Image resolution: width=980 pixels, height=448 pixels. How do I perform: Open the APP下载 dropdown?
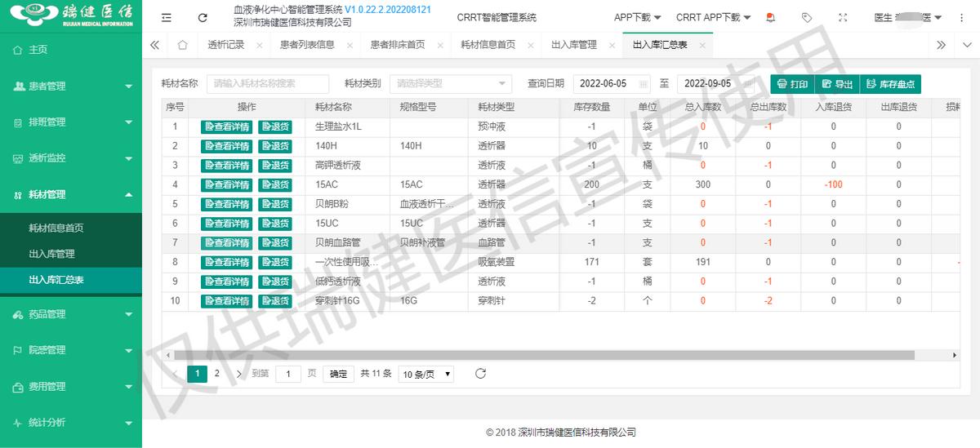click(x=638, y=17)
